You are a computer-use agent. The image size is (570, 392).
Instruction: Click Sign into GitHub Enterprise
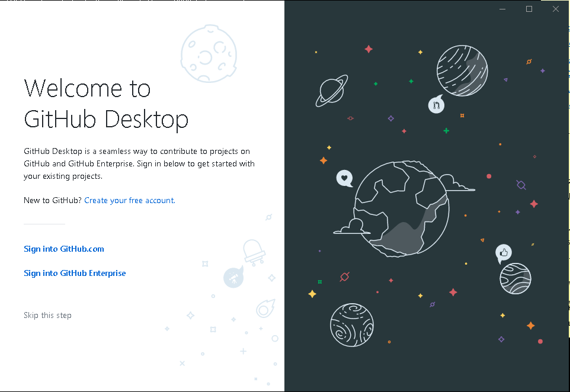click(x=75, y=273)
